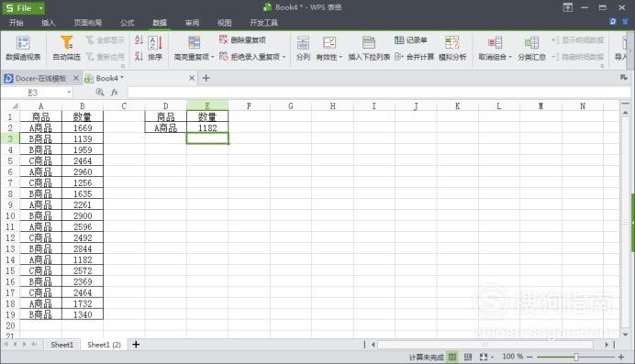The width and height of the screenshot is (635, 364).
Task: Close the Docer template tab
Action: click(x=76, y=78)
